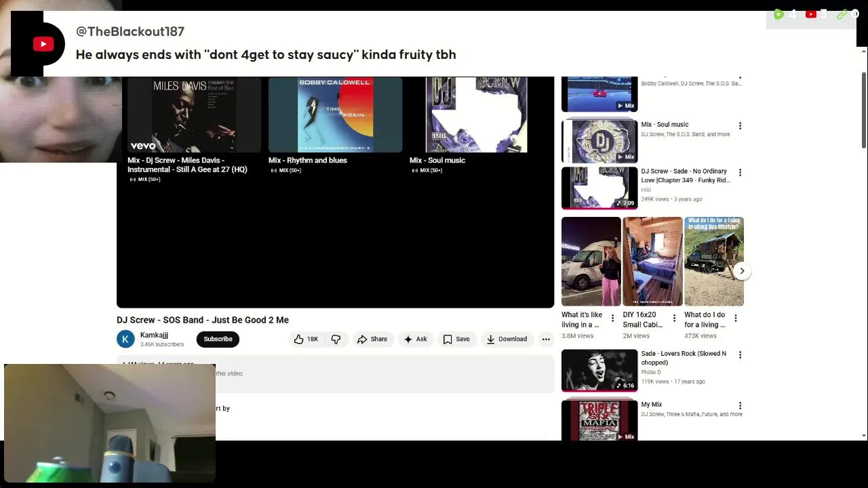This screenshot has width=868, height=488.
Task: Open the Miles Davis Still A Gee mix thumbnail
Action: (194, 115)
